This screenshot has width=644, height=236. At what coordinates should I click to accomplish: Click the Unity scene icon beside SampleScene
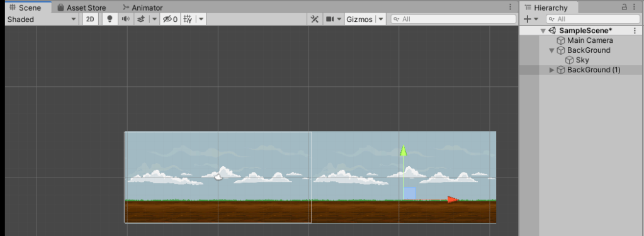553,31
